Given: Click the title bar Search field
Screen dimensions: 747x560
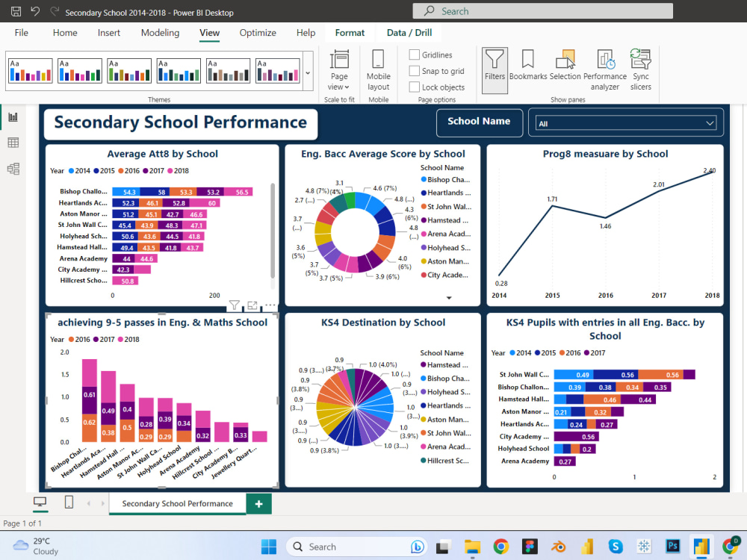Looking at the screenshot, I should coord(542,11).
